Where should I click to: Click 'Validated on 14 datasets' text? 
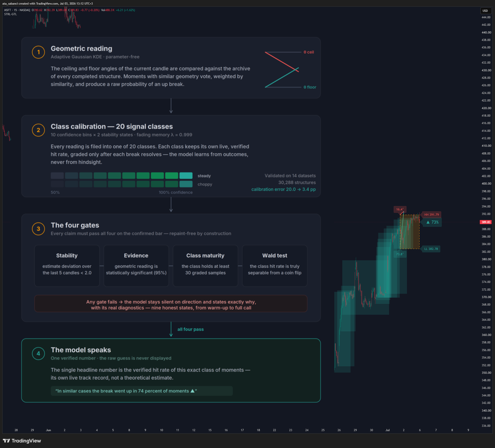(290, 176)
